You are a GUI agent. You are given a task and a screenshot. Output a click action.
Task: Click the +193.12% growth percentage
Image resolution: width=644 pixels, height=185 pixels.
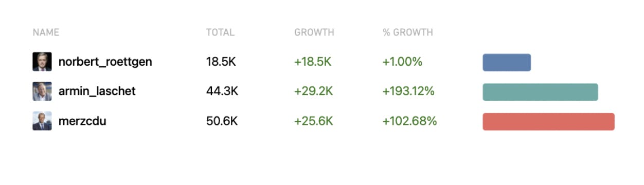click(x=408, y=91)
